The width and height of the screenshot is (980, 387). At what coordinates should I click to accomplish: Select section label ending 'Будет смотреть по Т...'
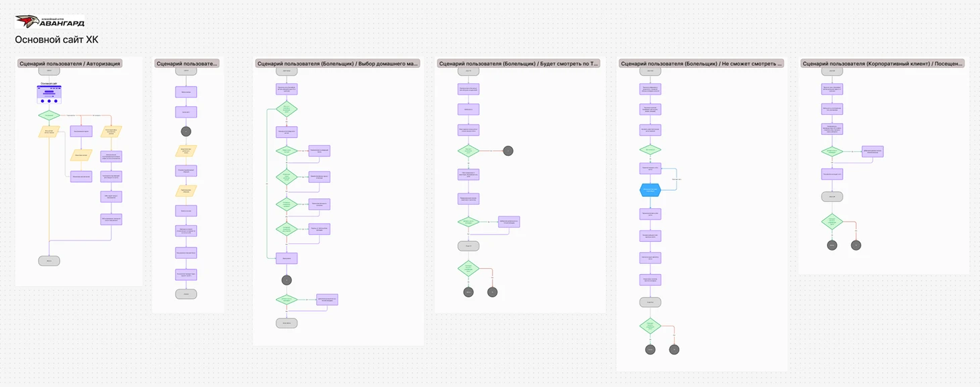(x=518, y=64)
